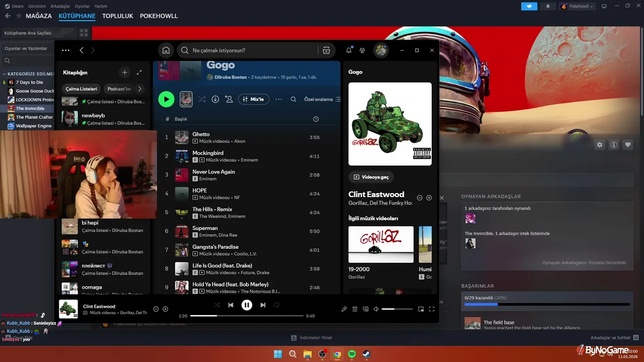Open the Spotify three-dots main menu
The width and height of the screenshot is (644, 362).
point(66,50)
